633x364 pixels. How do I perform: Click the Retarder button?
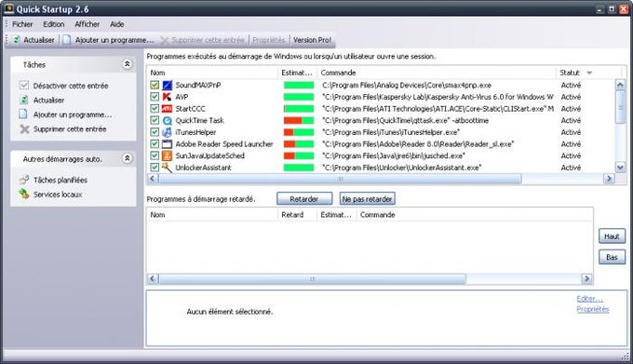point(304,198)
